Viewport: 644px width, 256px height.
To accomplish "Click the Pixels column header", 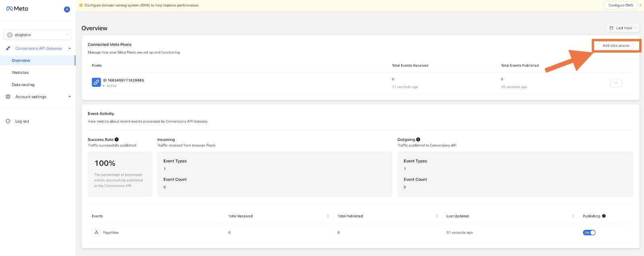I will (97, 66).
